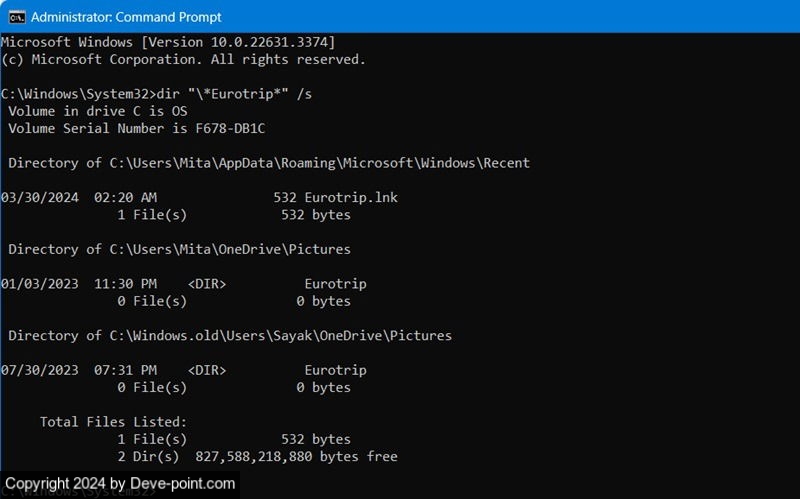The height and width of the screenshot is (499, 800).
Task: Click the Command Prompt icon in title bar
Action: (x=17, y=17)
